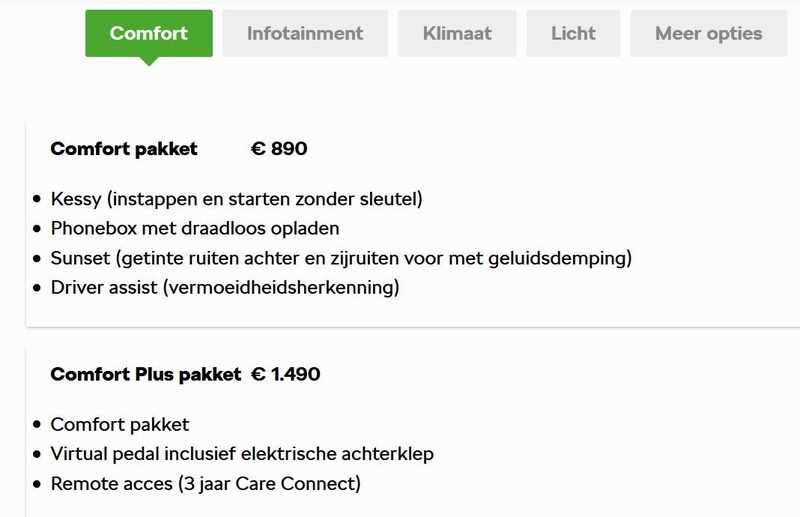
Task: Click the Comfort pakket heading
Action: click(124, 149)
